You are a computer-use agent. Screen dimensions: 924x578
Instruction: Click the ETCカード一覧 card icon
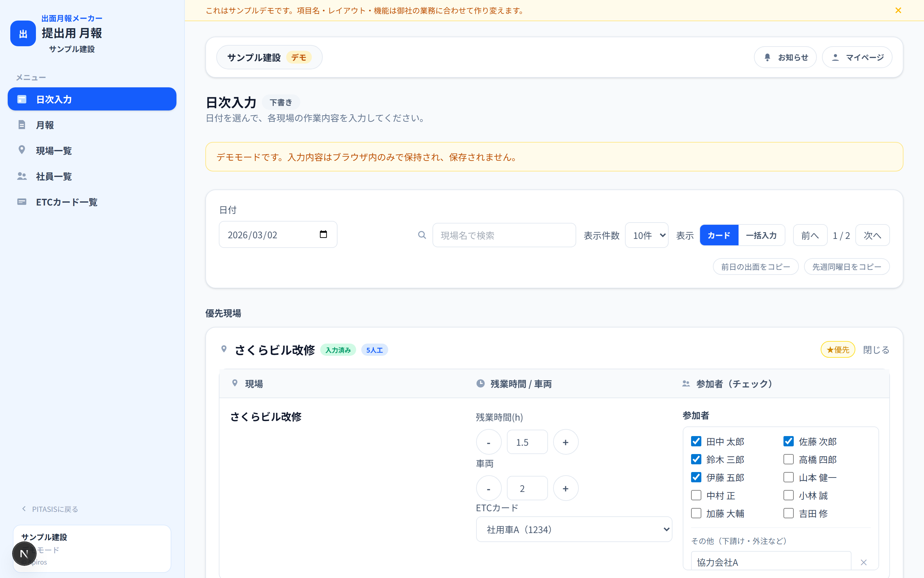[x=22, y=201]
